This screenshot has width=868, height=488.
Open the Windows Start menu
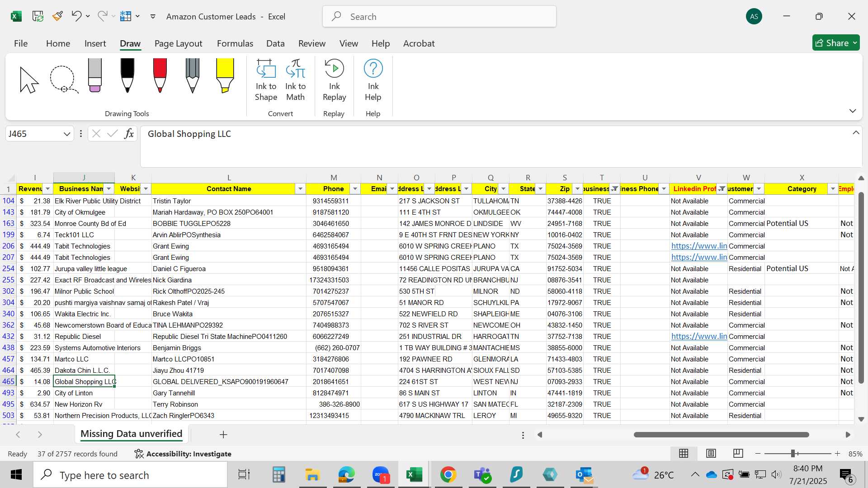[x=16, y=475]
